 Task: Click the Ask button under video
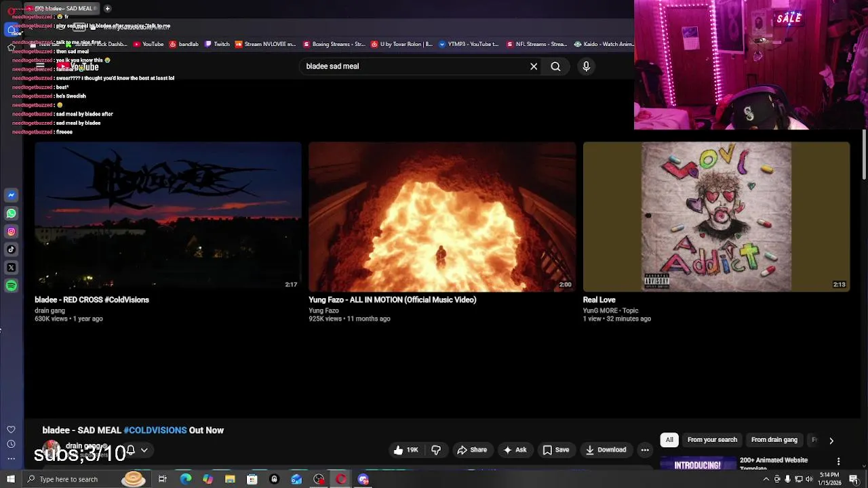click(x=514, y=450)
